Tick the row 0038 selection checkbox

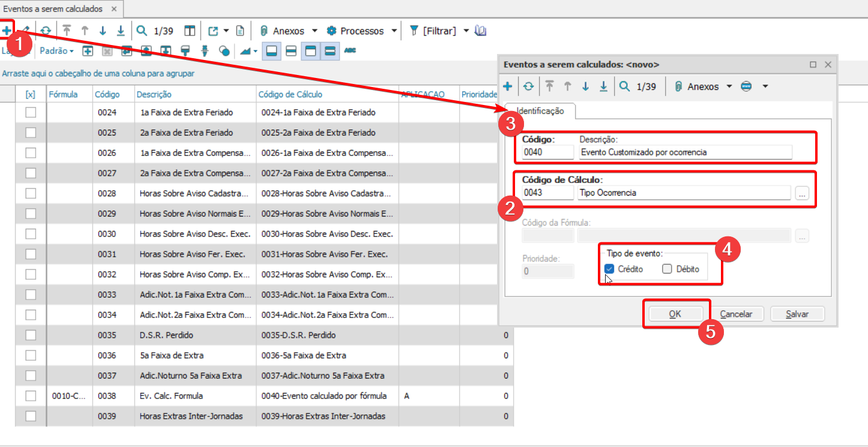pyautogui.click(x=31, y=395)
